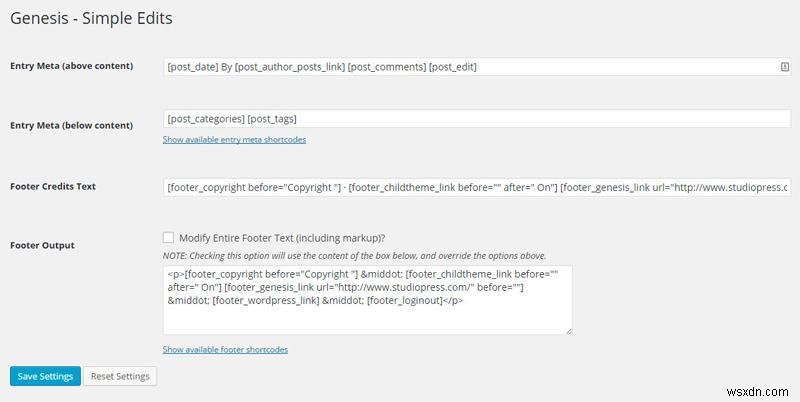
Task: Click the autofill icon in the first field
Action: coord(785,67)
